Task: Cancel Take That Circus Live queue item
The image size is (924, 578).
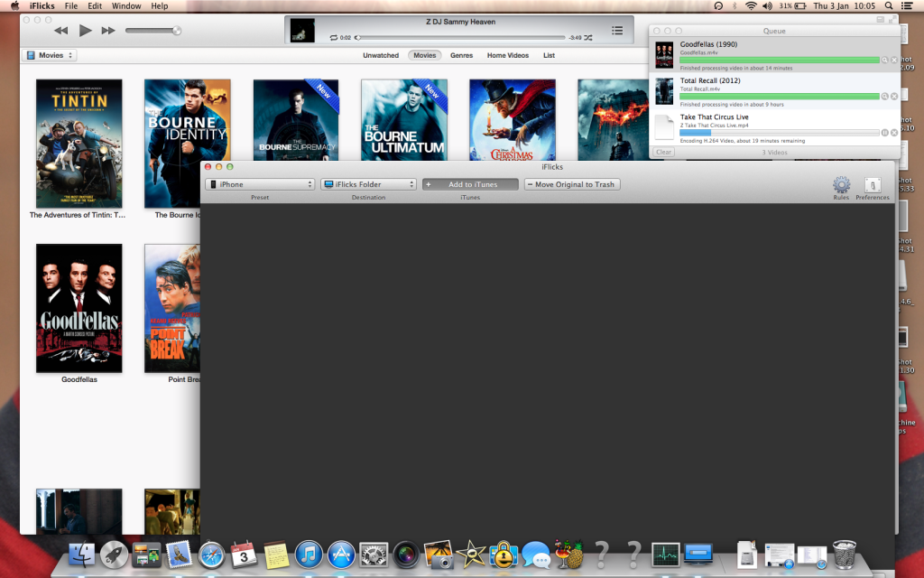Action: [894, 133]
